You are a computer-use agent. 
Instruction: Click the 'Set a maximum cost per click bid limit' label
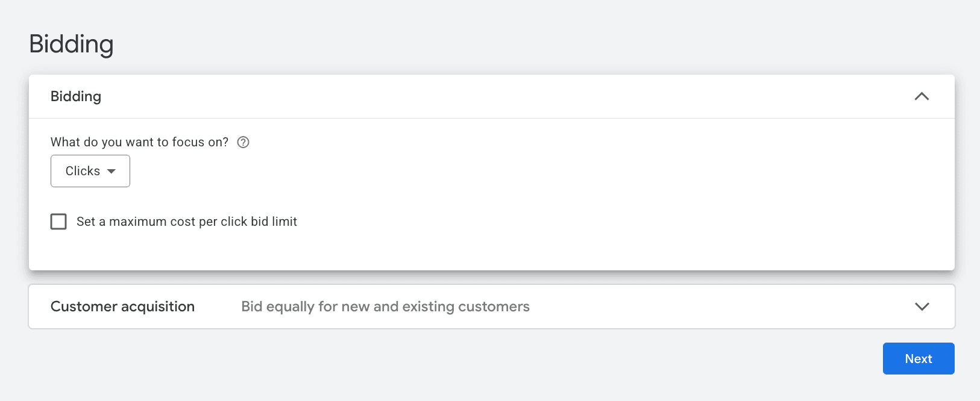187,222
